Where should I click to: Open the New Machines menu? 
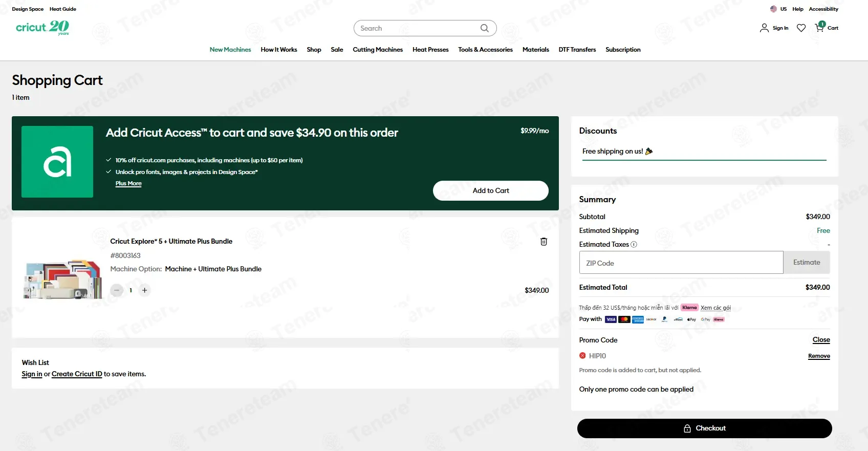[x=230, y=50]
